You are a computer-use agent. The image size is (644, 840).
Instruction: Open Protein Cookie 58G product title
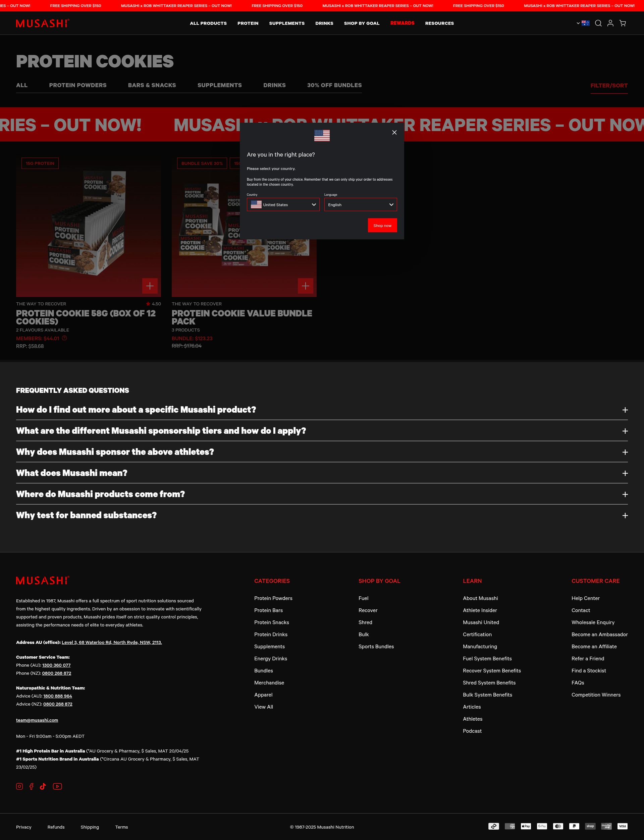click(86, 317)
